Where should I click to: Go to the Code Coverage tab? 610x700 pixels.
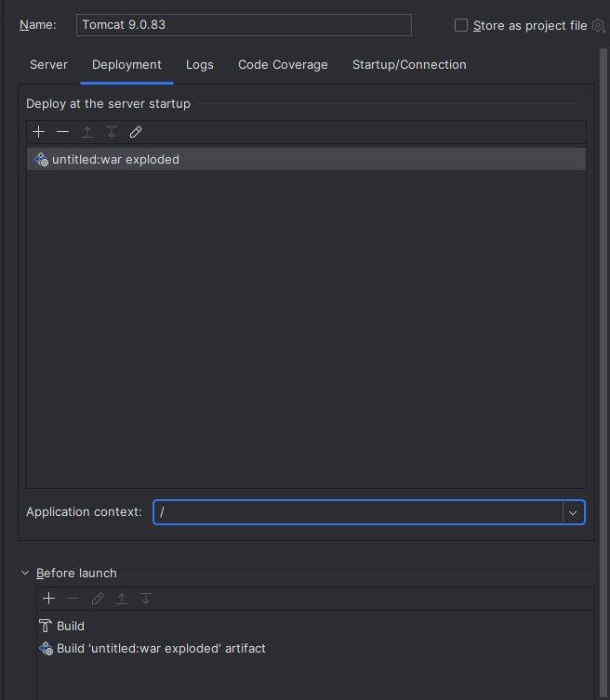(283, 65)
